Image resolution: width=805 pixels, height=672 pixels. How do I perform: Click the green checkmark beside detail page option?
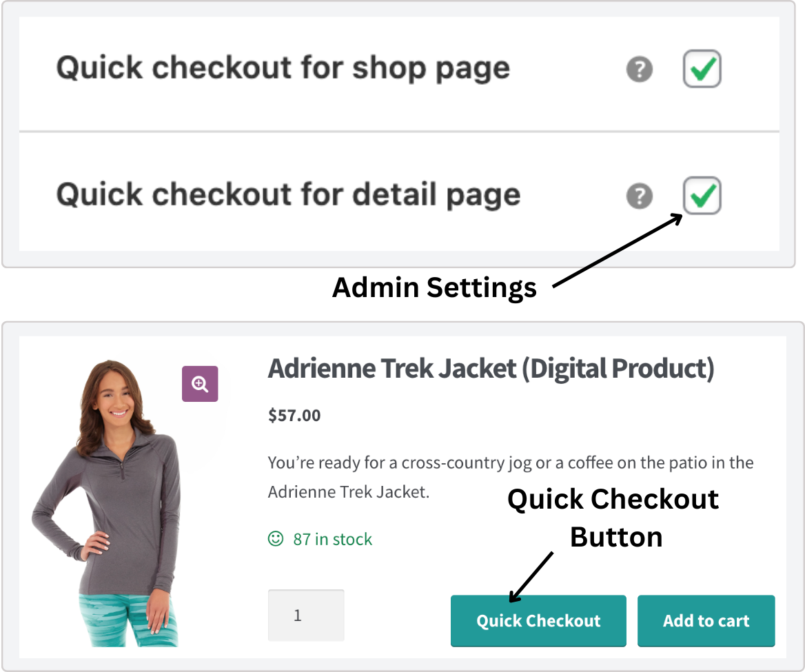(x=702, y=196)
